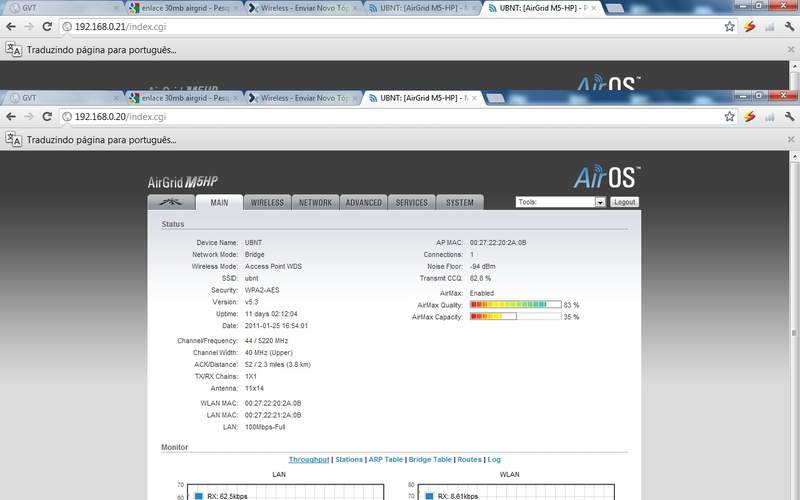The height and width of the screenshot is (500, 800).
Task: Bookmark 192.168.0.20 page with the star
Action: (730, 116)
